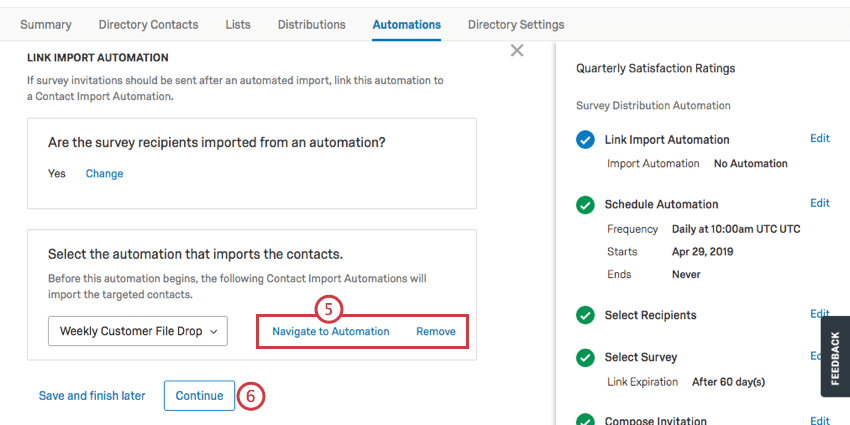Click the green checkmark beside Compose Invitation
This screenshot has width=850, height=425.
585,421
